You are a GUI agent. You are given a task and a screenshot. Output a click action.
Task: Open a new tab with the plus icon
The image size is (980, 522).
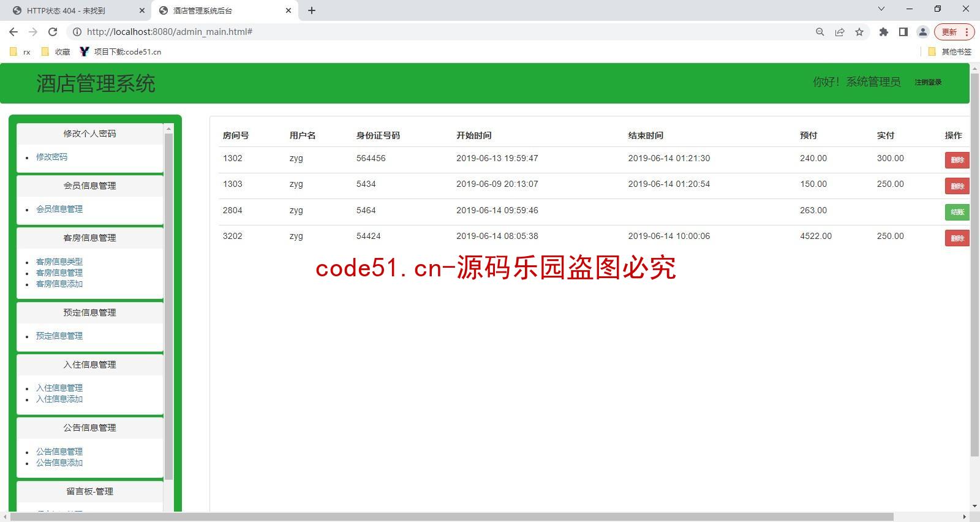[x=311, y=10]
